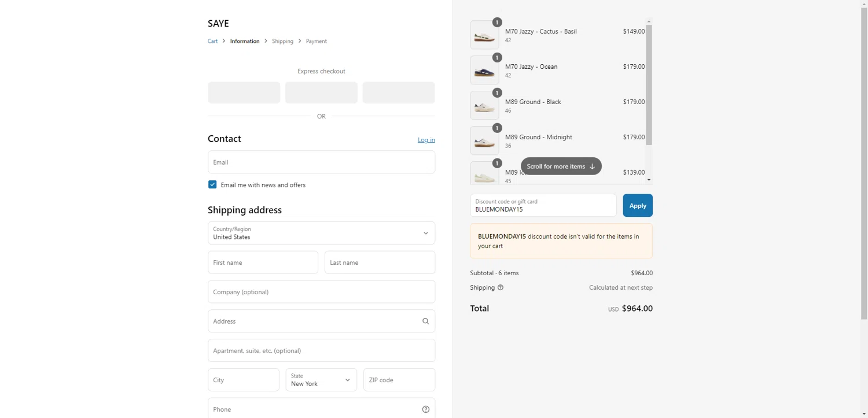Click the M70 Jazzy Ocean thumbnail
868x418 pixels.
click(484, 71)
